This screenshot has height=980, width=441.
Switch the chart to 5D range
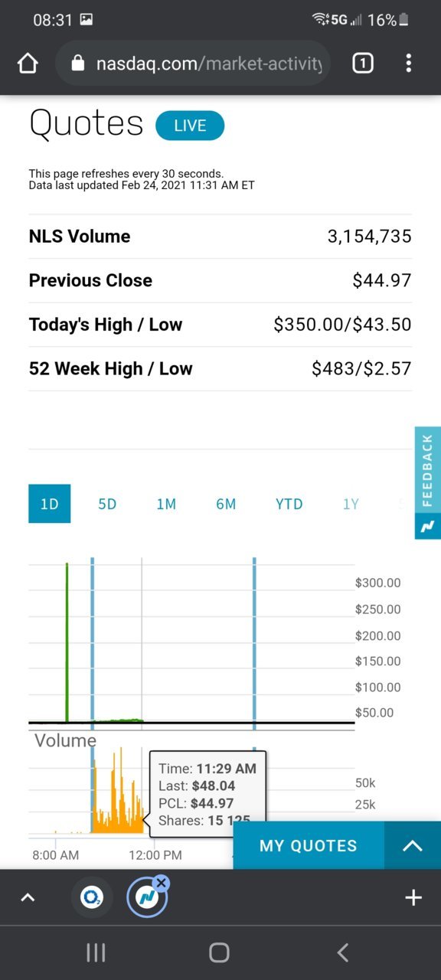point(107,504)
